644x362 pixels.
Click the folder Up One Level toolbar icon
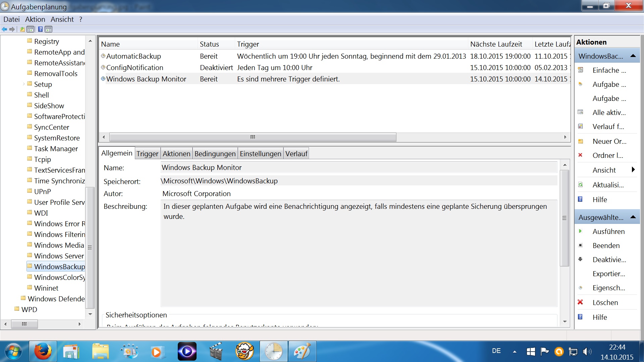click(22, 29)
